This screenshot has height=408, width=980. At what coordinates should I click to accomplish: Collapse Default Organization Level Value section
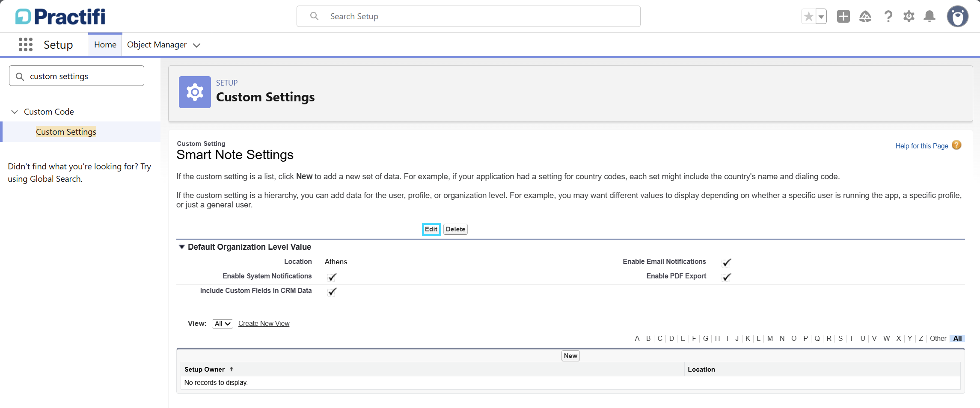(181, 247)
